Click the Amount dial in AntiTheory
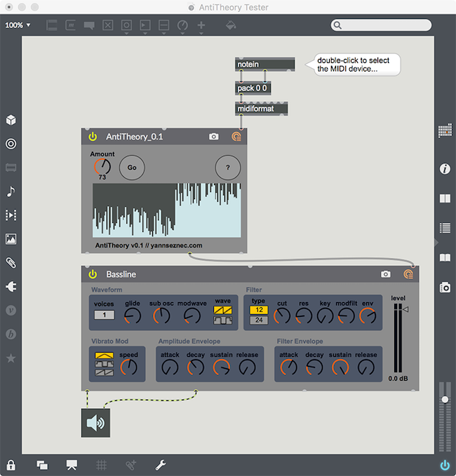This screenshot has height=476, width=456. coord(102,167)
